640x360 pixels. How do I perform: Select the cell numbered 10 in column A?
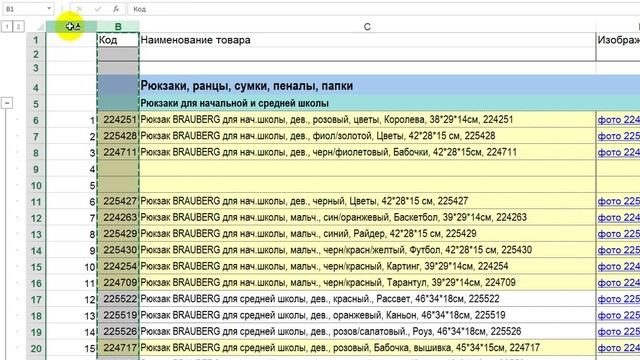71,267
